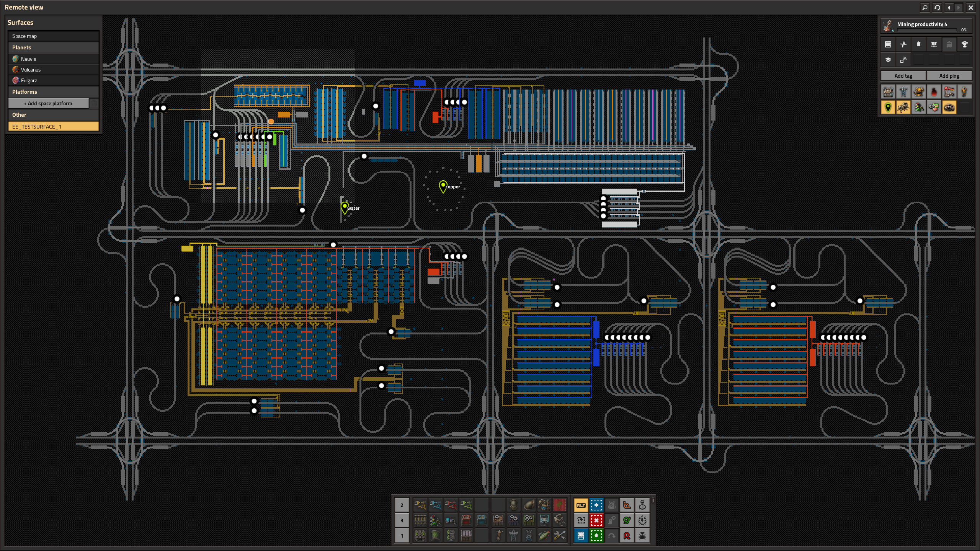Click the Add ping button
Screen dimensions: 980x551
tap(949, 76)
